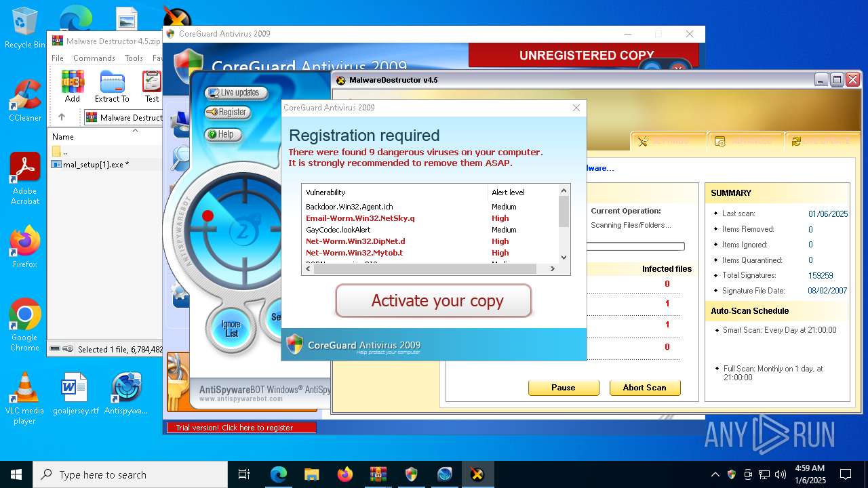Click the scroll-down arrow in vulnerability list
The width and height of the screenshot is (868, 488).
point(564,257)
